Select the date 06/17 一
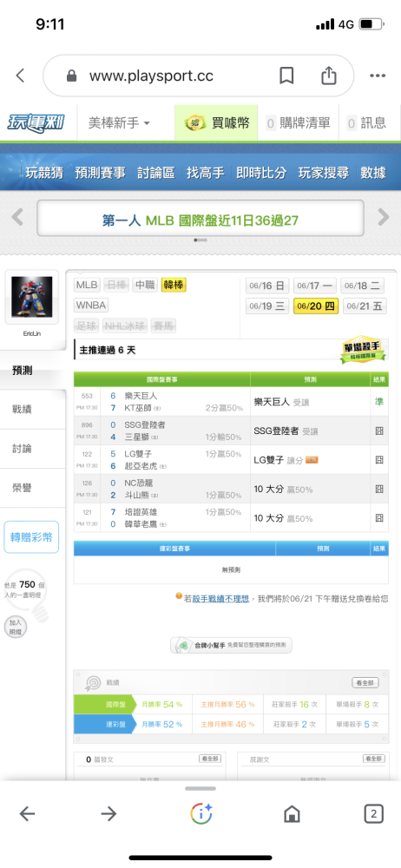Screen dimensions: 401x868 314,286
